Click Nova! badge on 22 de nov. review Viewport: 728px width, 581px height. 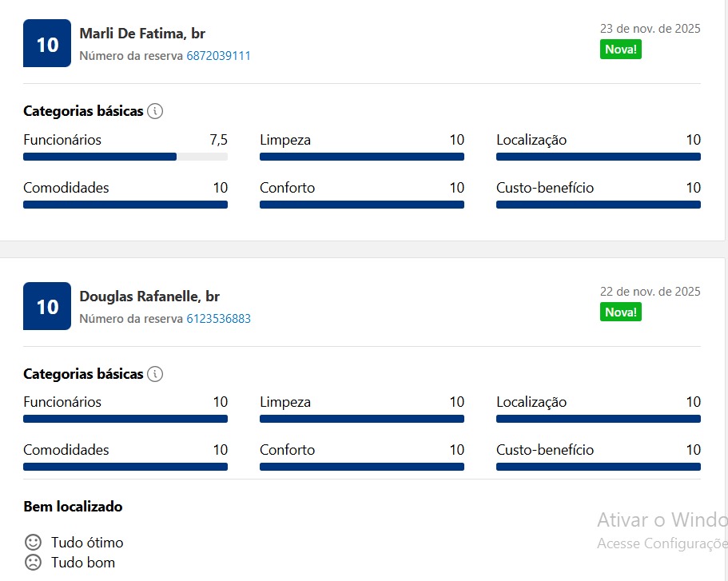point(621,312)
